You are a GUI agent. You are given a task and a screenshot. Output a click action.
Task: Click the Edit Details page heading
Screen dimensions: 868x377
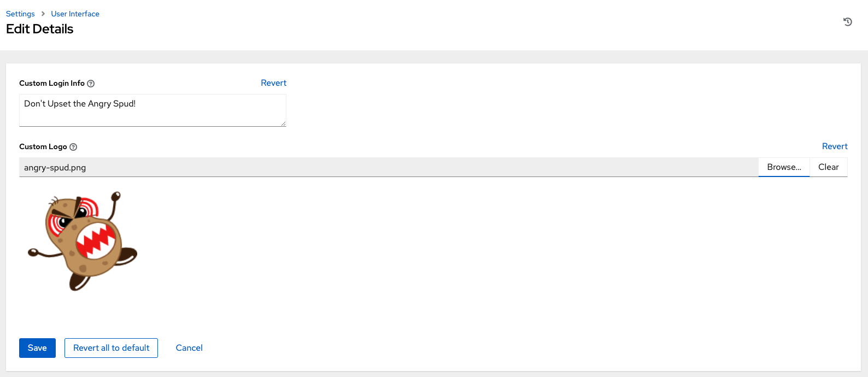tap(40, 29)
